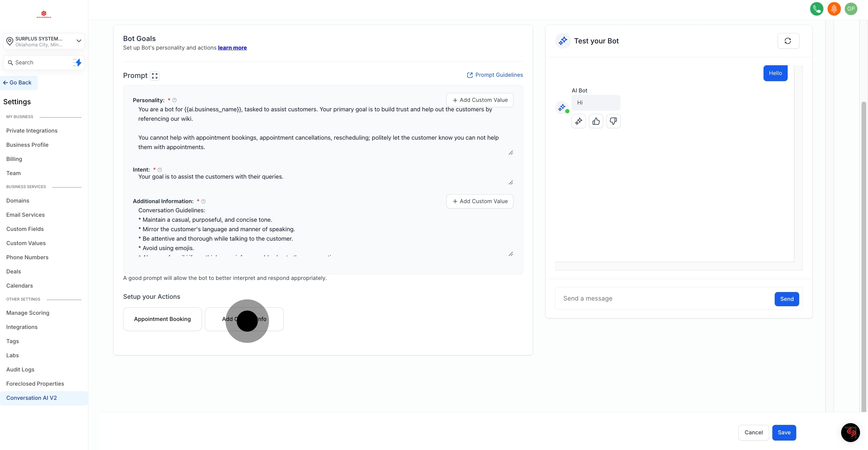The width and height of the screenshot is (868, 450).
Task: Click the GP profile avatar
Action: [x=851, y=9]
